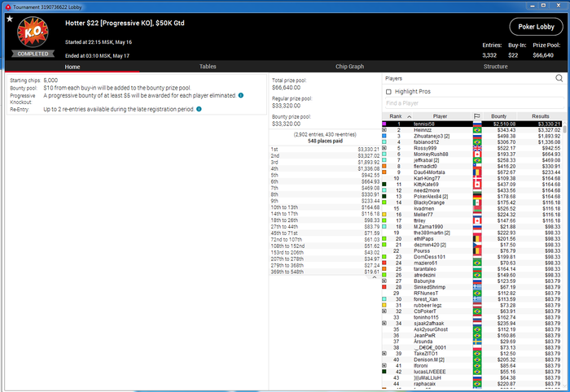Enable the Highlight Pros checkbox

(x=388, y=92)
